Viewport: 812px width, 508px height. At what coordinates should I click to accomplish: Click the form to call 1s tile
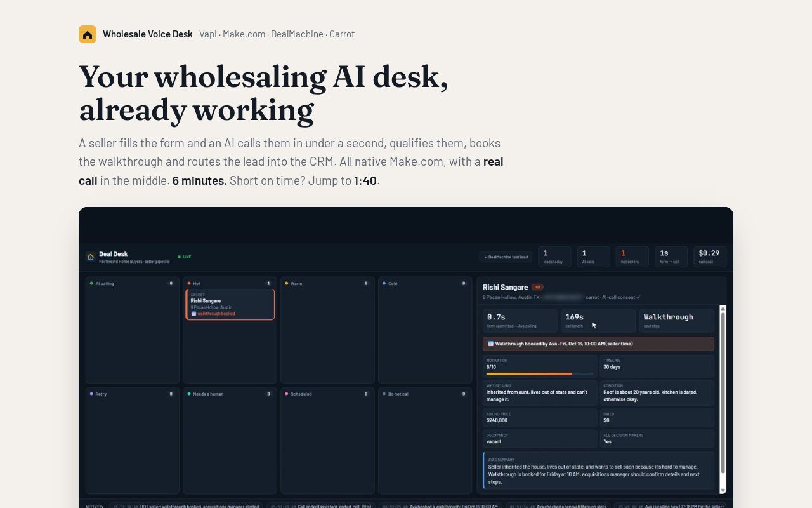(x=671, y=257)
